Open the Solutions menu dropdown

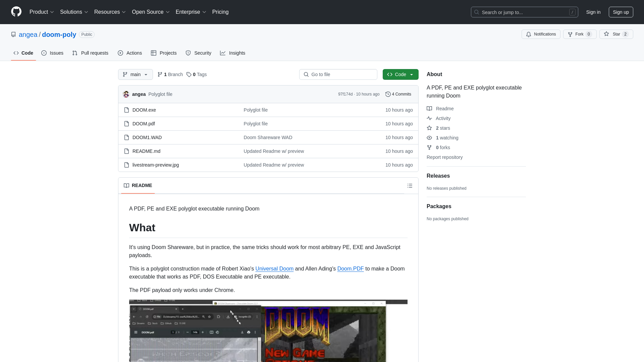74,12
